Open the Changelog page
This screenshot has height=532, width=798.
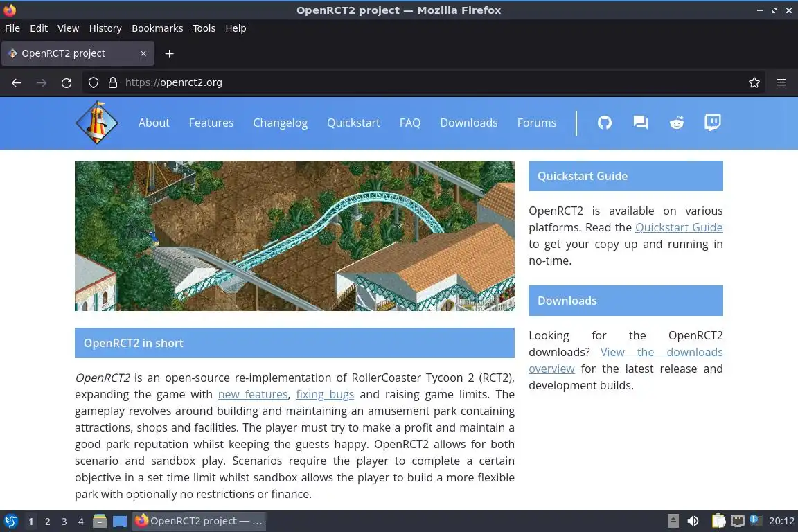click(281, 123)
